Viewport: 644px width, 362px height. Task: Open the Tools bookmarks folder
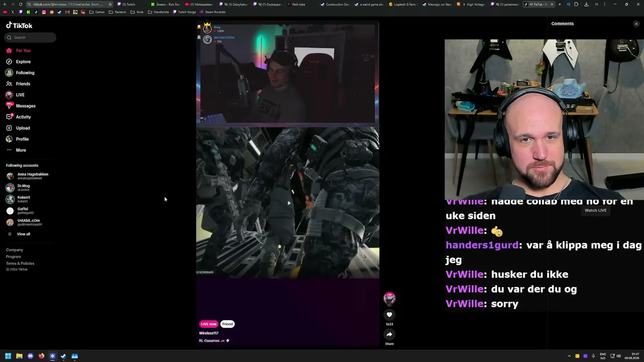[x=137, y=12]
